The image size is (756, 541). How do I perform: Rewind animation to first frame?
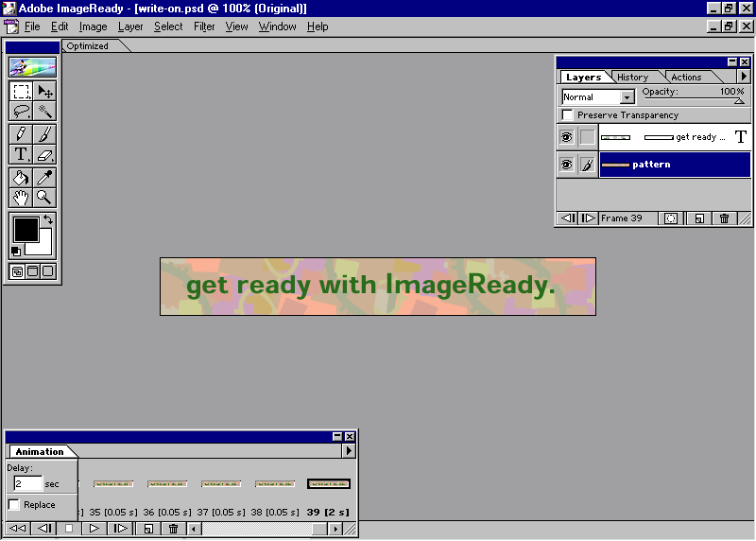click(18, 529)
